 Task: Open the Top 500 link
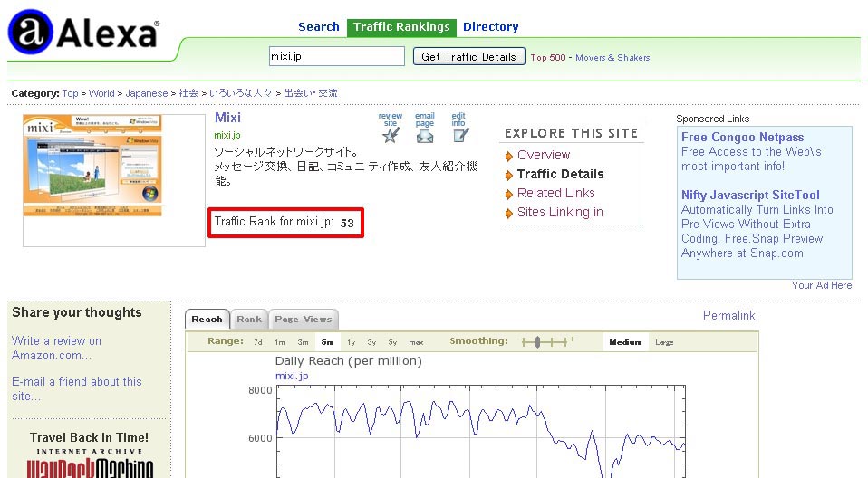pos(548,57)
